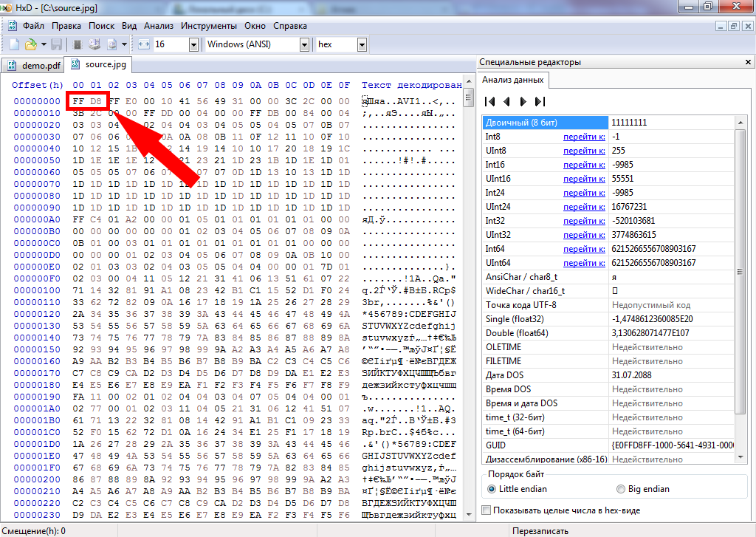
Task: Click the Open file folder icon
Action: [31, 44]
